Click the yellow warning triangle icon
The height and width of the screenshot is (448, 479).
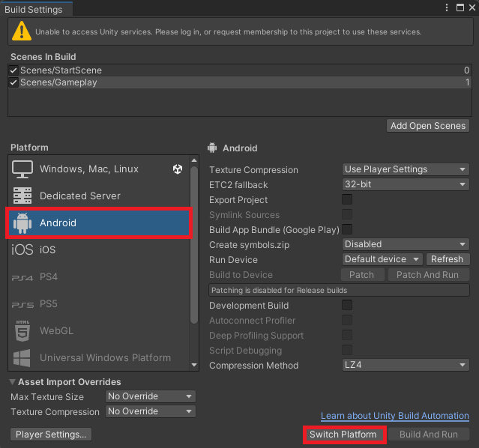click(x=22, y=31)
